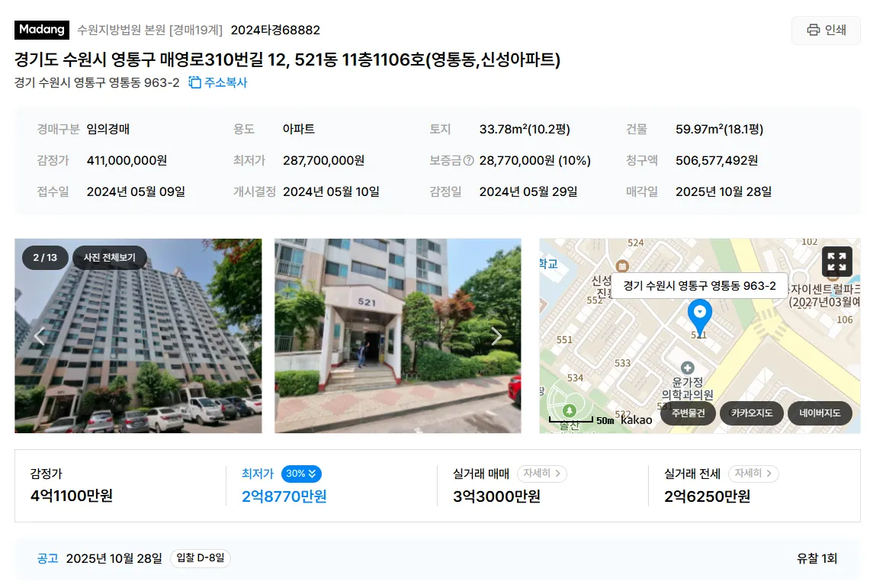Open 실거래 매매 자세히 details

[x=541, y=473]
